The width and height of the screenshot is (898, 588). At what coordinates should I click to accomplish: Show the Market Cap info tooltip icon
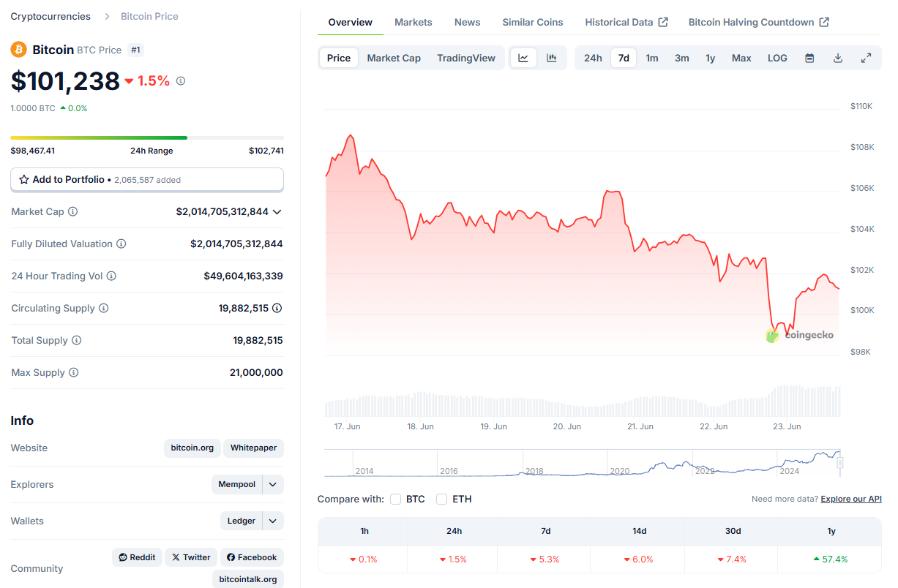tap(72, 211)
